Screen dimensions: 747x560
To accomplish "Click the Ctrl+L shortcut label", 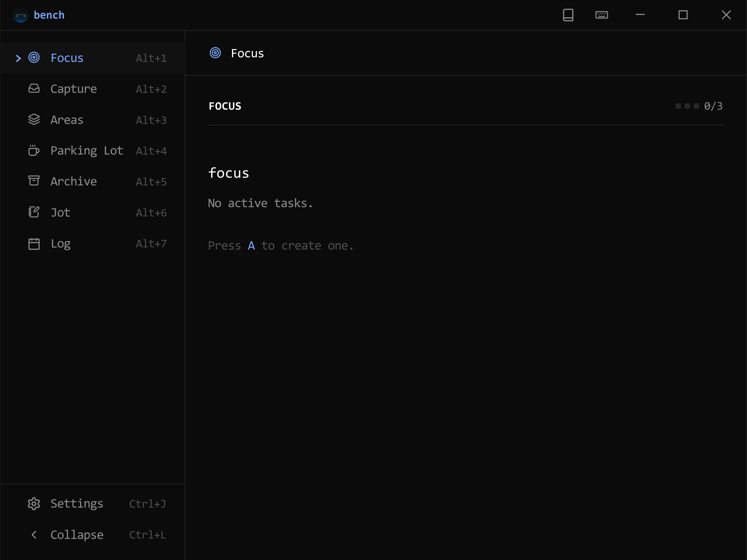I will click(x=148, y=535).
